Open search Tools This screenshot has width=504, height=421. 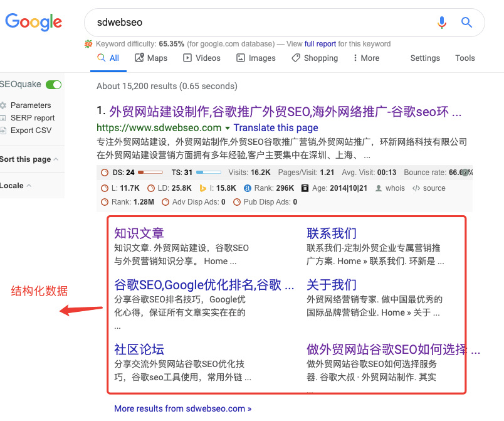point(465,58)
